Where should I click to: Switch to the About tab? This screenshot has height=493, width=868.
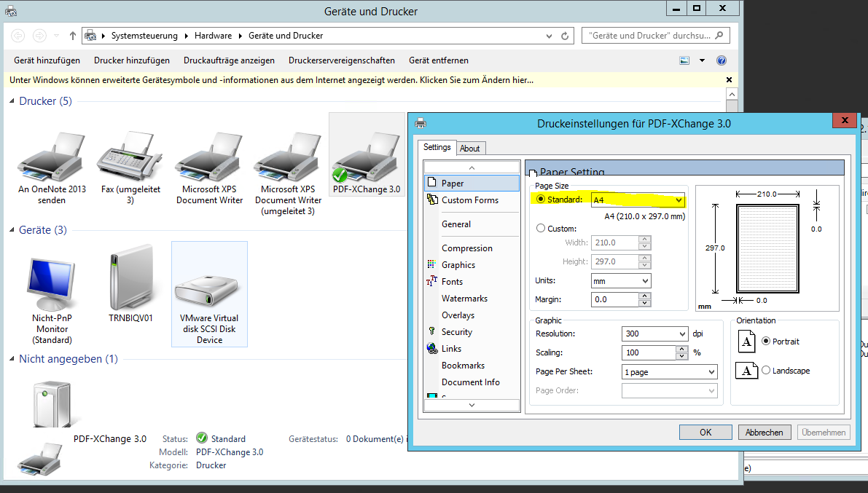coord(471,148)
